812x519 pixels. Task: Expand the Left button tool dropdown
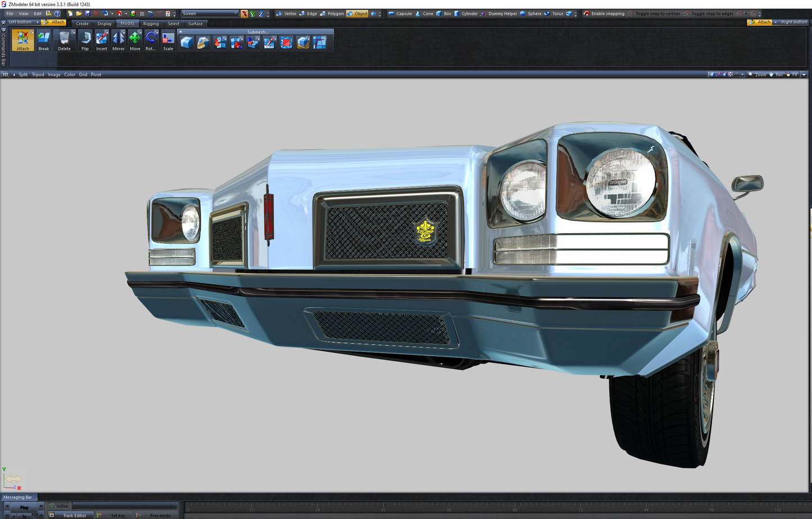pos(37,22)
